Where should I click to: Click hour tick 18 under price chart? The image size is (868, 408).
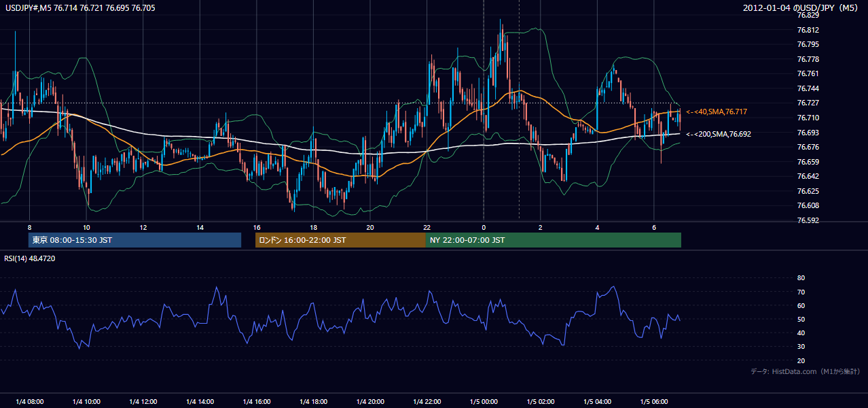313,227
